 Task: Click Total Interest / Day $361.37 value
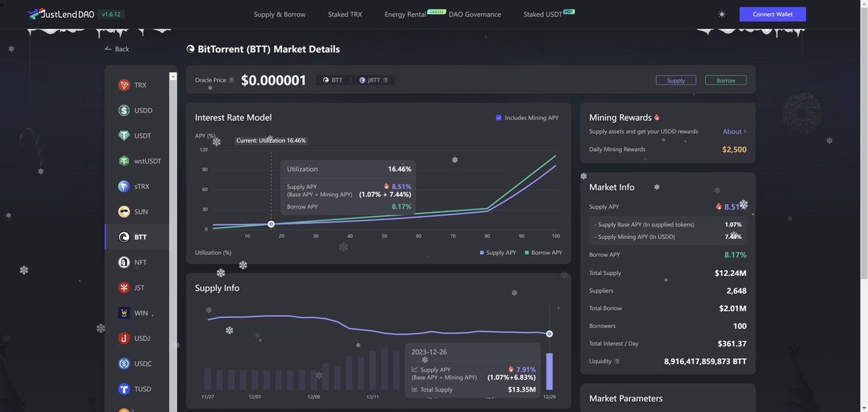[732, 344]
